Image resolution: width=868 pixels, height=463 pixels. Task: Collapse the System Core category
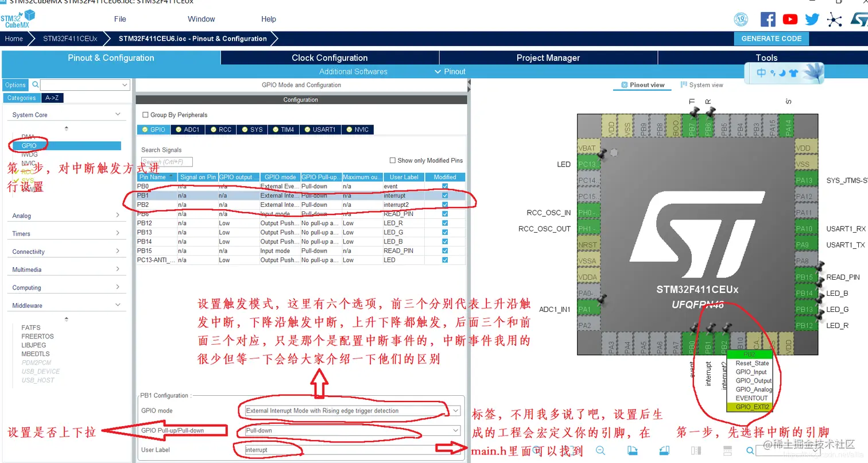point(118,114)
